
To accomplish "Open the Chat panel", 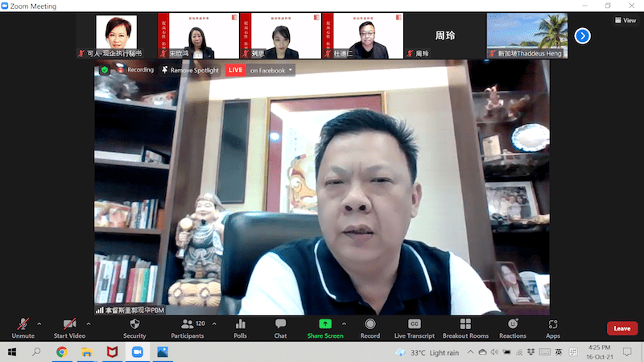I will point(280,328).
